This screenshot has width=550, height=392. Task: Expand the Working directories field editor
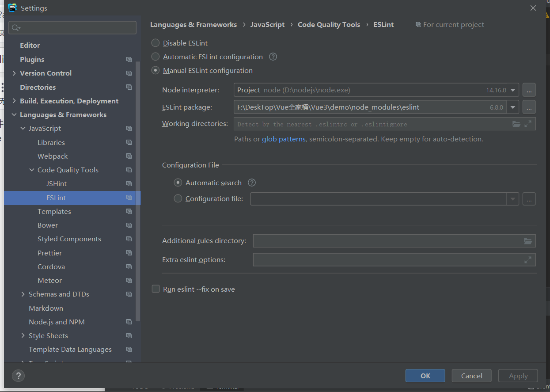tap(528, 124)
